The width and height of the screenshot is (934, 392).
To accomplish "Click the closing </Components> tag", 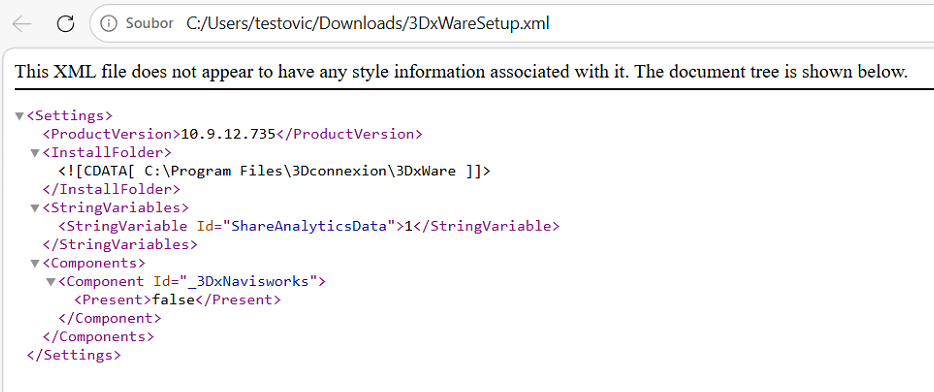I will [98, 337].
